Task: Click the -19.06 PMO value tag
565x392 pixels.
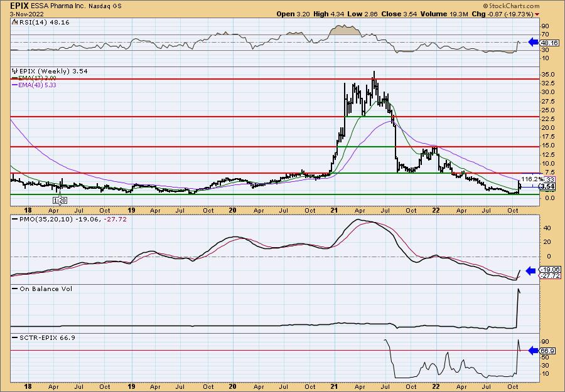Action: [549, 270]
